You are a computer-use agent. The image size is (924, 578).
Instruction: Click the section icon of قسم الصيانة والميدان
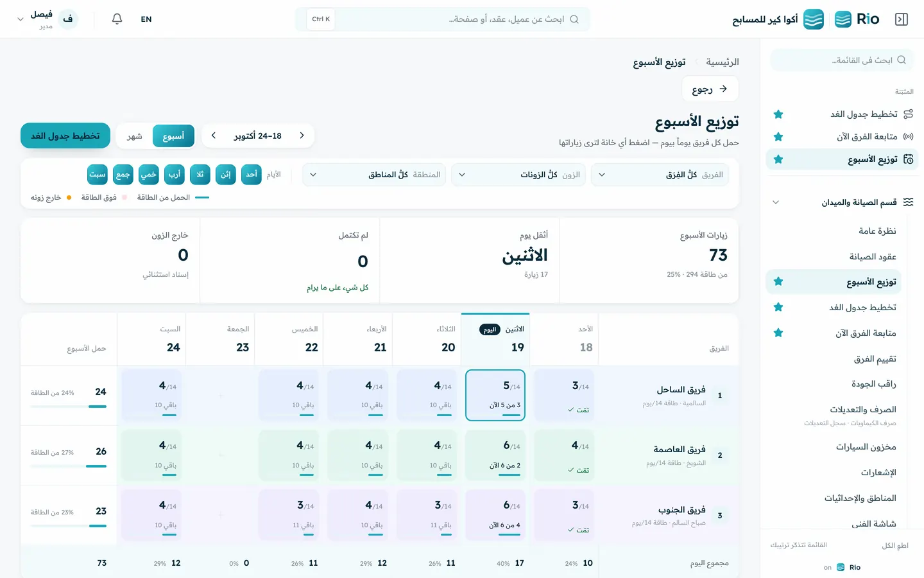pyautogui.click(x=908, y=202)
